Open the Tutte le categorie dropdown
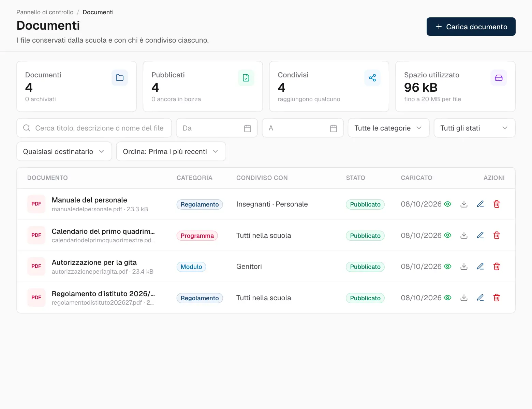This screenshot has width=532, height=409. point(388,128)
